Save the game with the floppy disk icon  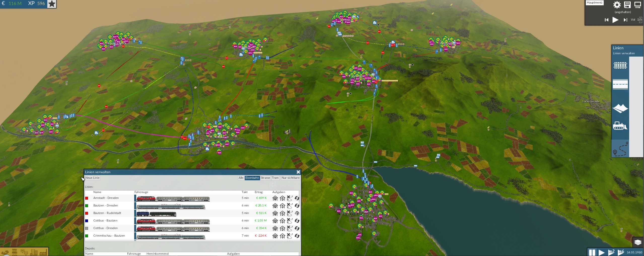point(627,5)
